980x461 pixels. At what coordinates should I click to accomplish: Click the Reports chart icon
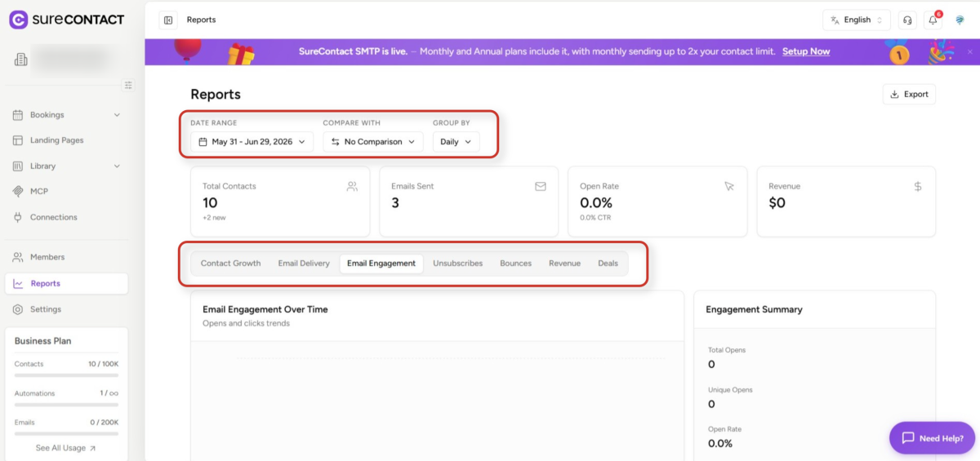(x=18, y=283)
